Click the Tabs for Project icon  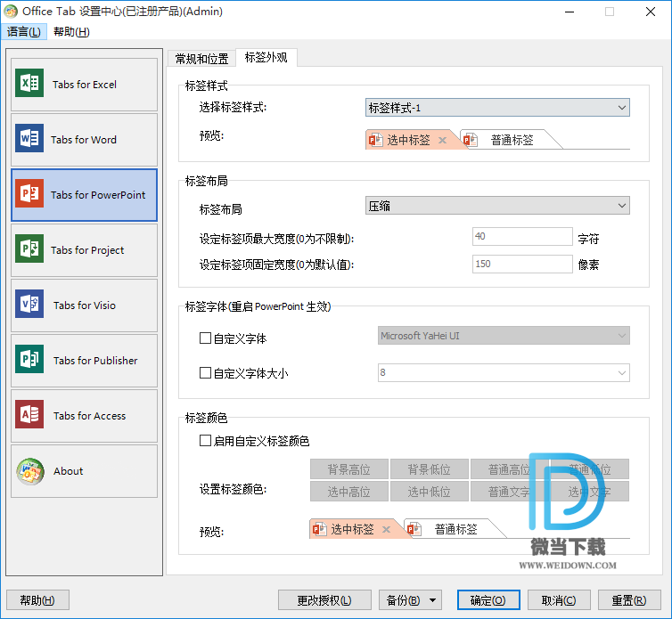pos(29,249)
